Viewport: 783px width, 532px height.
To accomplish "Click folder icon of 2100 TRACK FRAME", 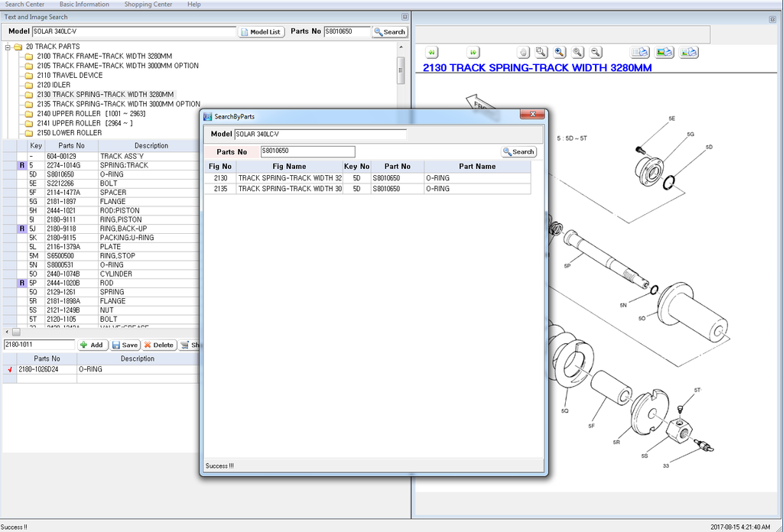I will 29,57.
